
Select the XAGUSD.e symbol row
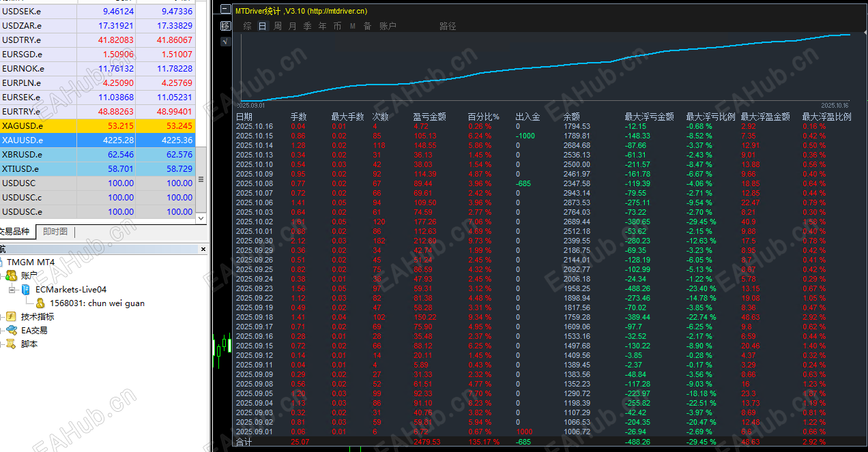point(98,125)
